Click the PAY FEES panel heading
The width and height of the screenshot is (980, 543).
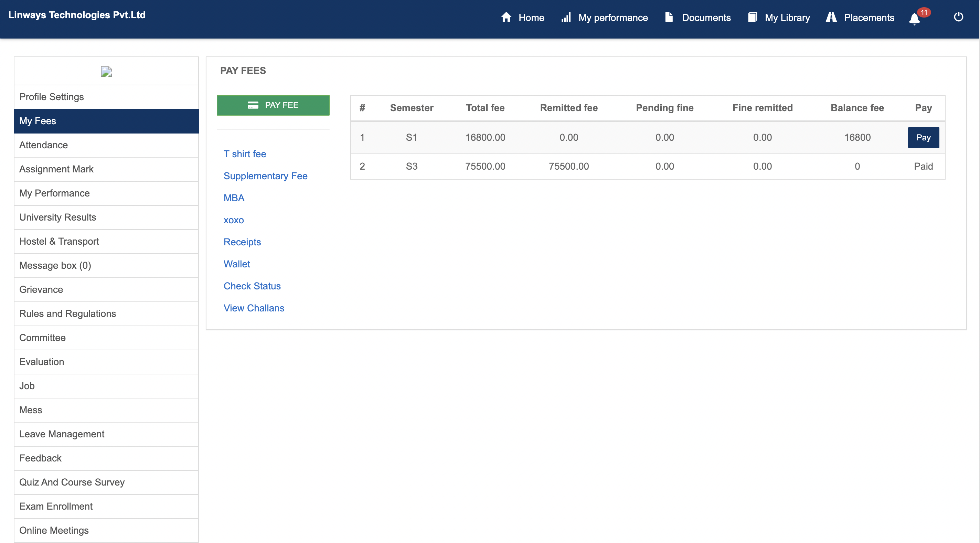(x=243, y=71)
